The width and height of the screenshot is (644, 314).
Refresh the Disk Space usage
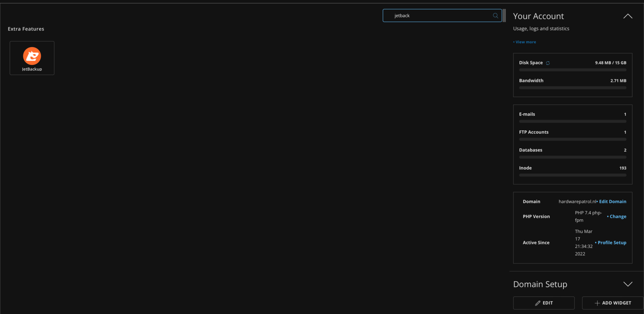[x=548, y=63]
